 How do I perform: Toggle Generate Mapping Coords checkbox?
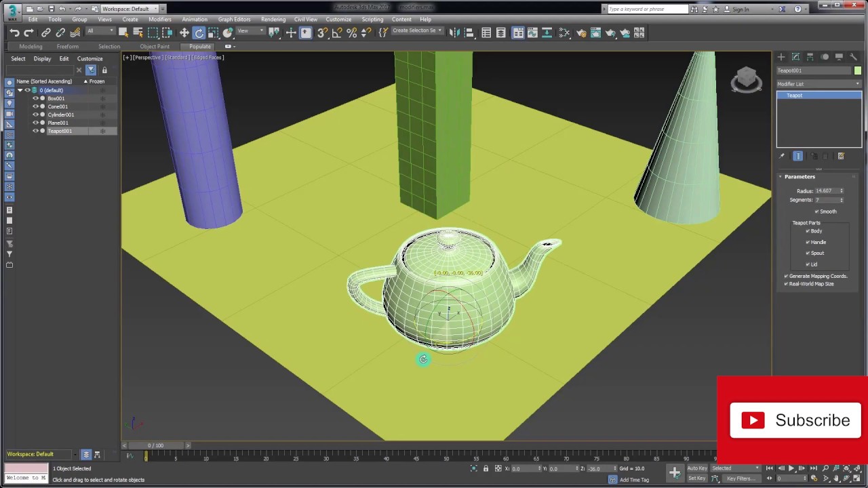pyautogui.click(x=786, y=276)
